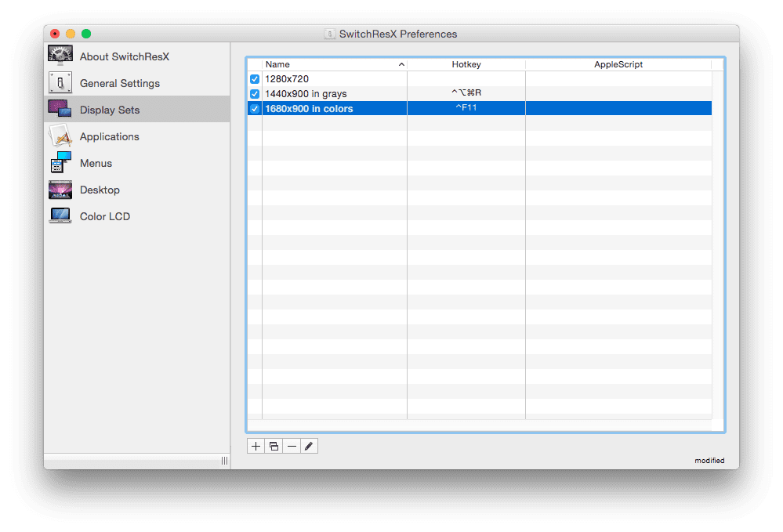Toggle checkbox for 1440x900 in grays

(255, 94)
